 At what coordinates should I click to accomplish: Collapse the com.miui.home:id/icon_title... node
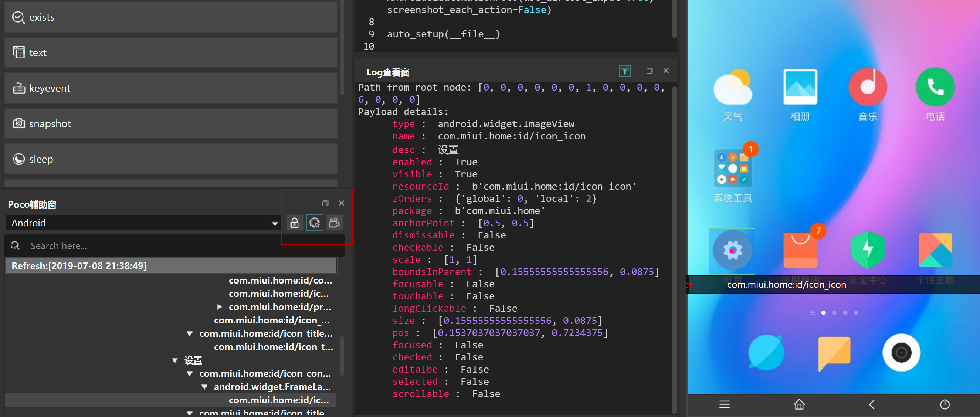(189, 334)
